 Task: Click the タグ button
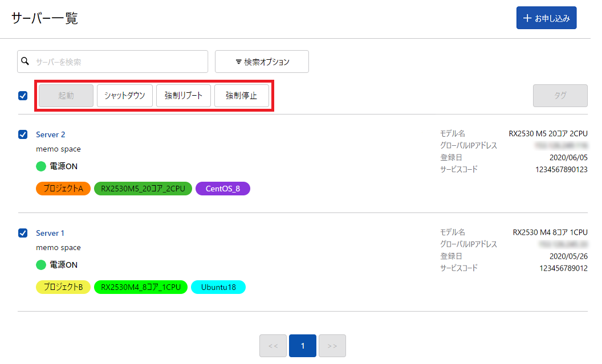click(560, 96)
